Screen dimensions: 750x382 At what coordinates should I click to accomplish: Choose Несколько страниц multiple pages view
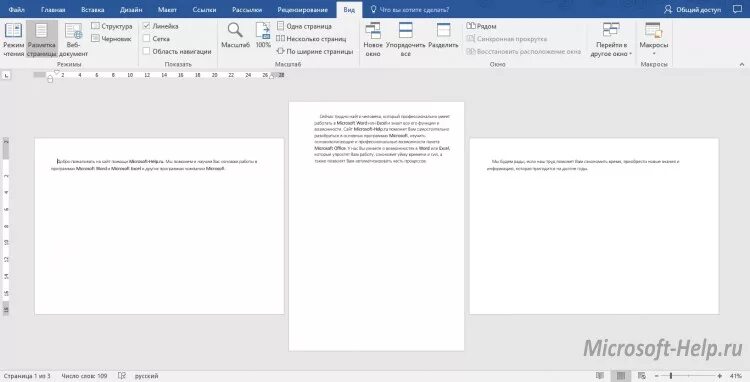[x=311, y=39]
